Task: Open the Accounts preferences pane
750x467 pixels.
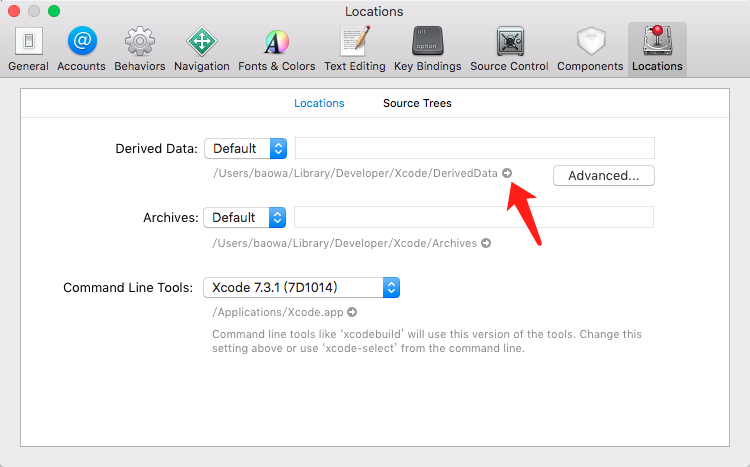Action: point(81,49)
